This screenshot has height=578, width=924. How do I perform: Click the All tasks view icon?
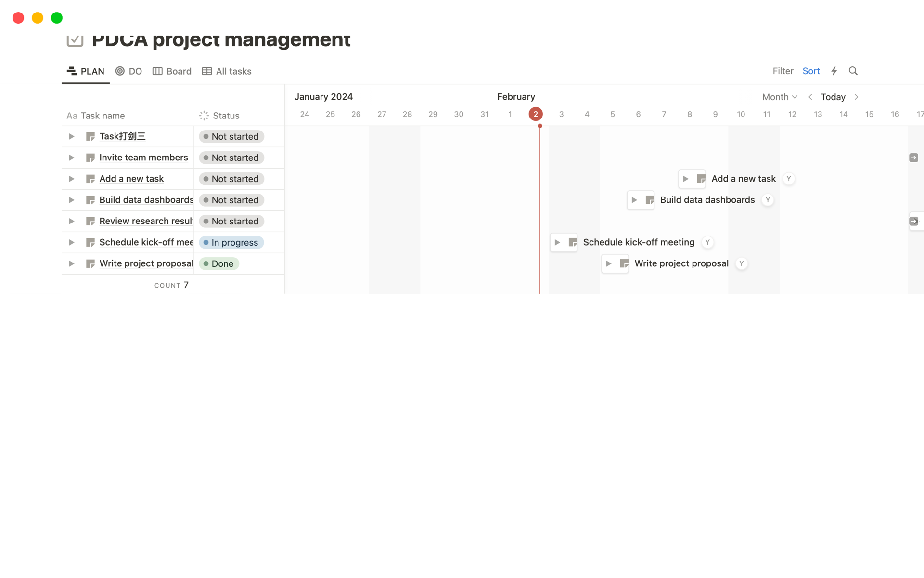pos(207,71)
